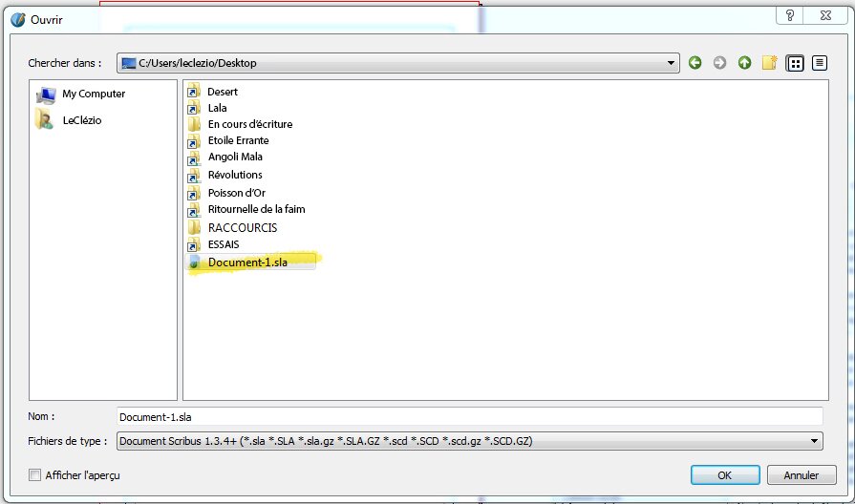Select Révolutions entry name

pos(235,175)
